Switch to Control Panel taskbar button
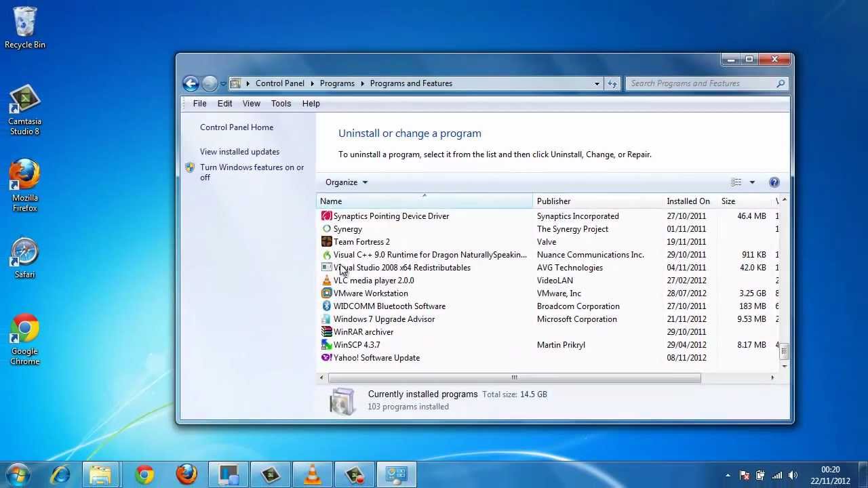Screen dimensions: 868x488 (396, 474)
